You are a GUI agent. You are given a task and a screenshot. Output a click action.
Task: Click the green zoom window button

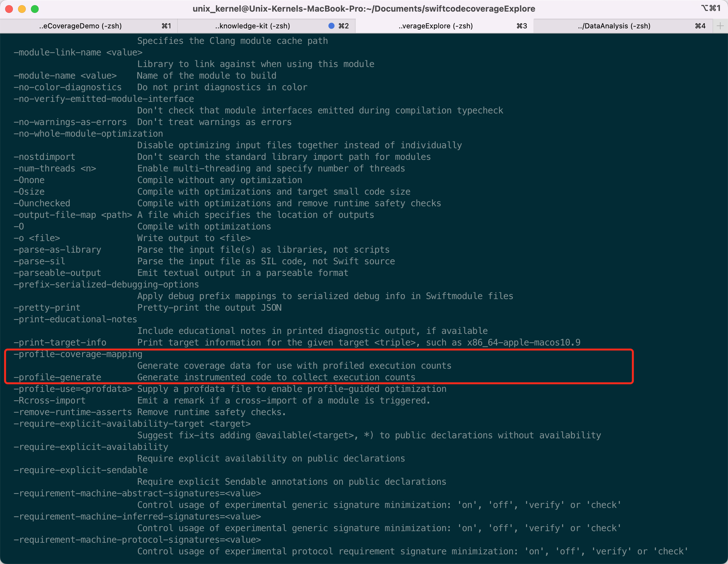(x=35, y=9)
